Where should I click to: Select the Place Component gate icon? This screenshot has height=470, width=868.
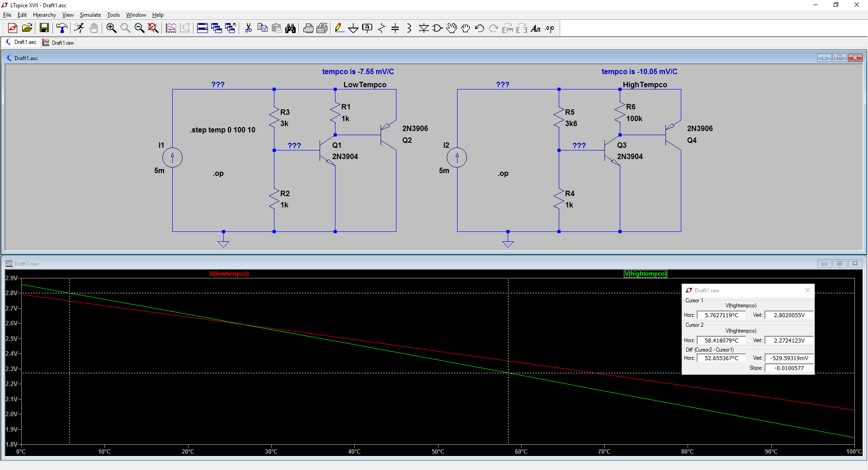tap(438, 28)
